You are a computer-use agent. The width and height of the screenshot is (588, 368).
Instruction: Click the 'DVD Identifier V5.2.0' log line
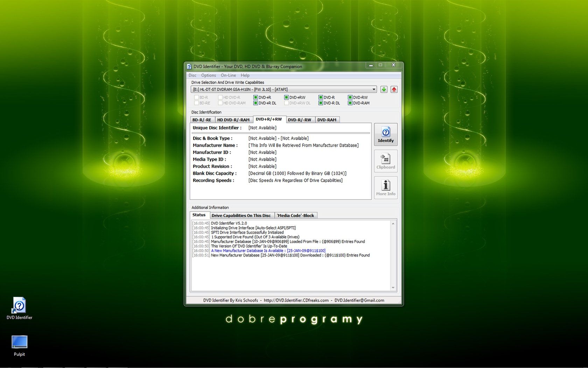(x=229, y=223)
